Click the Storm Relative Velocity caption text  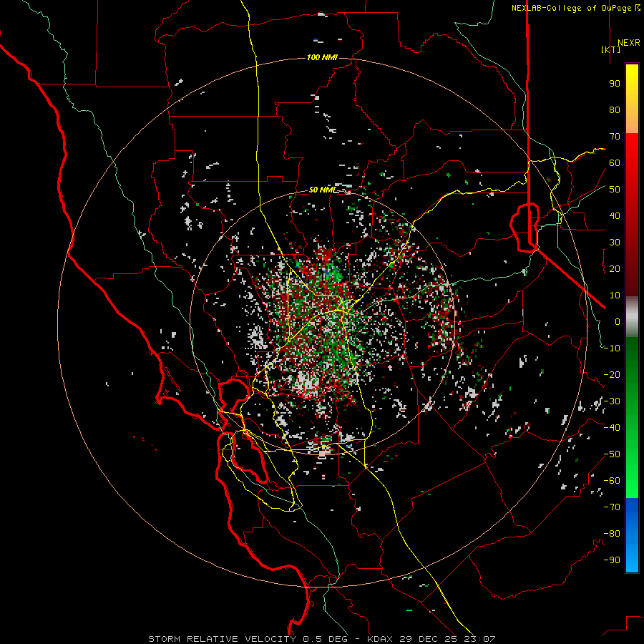[x=322, y=639]
